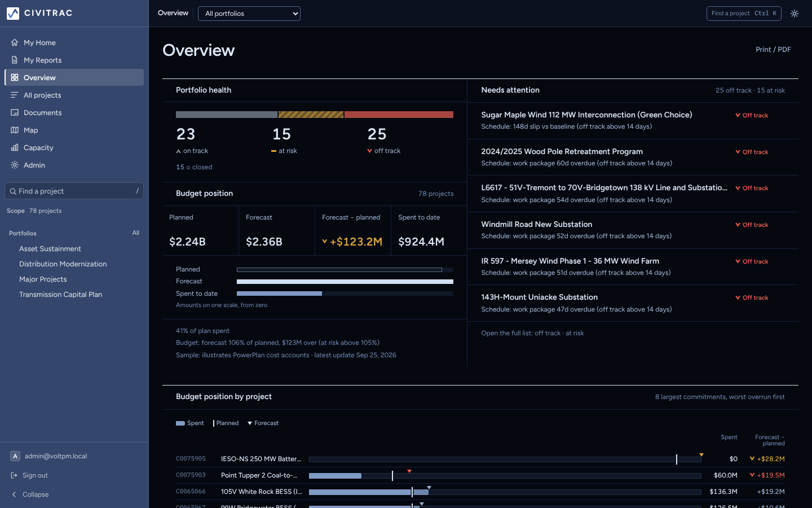Open Admin via its gear icon
Viewport: 812px width, 508px height.
(x=15, y=165)
